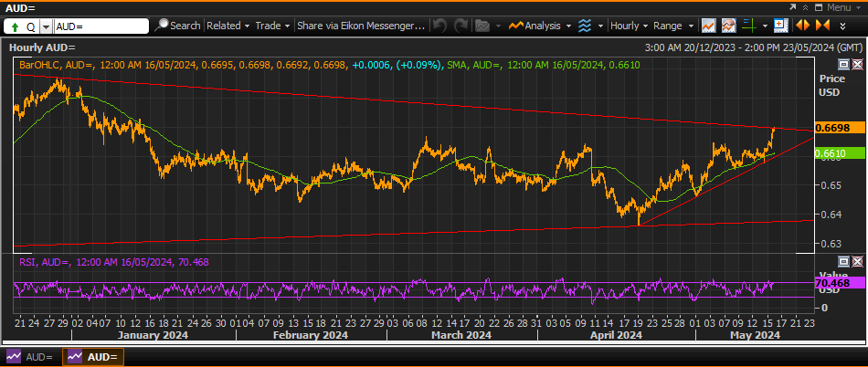This screenshot has width=868, height=367.
Task: Expand the wavy lines icon dropdown arrow
Action: tap(599, 26)
